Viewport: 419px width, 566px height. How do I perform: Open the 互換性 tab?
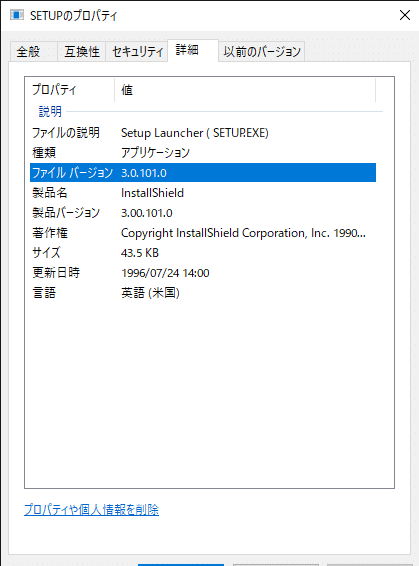(82, 52)
